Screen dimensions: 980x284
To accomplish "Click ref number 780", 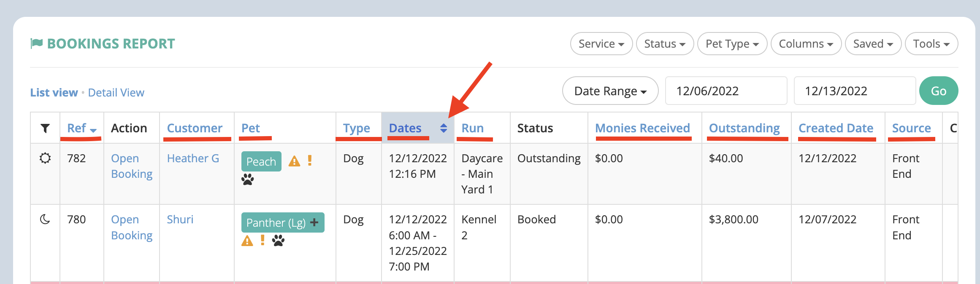I will pyautogui.click(x=76, y=219).
